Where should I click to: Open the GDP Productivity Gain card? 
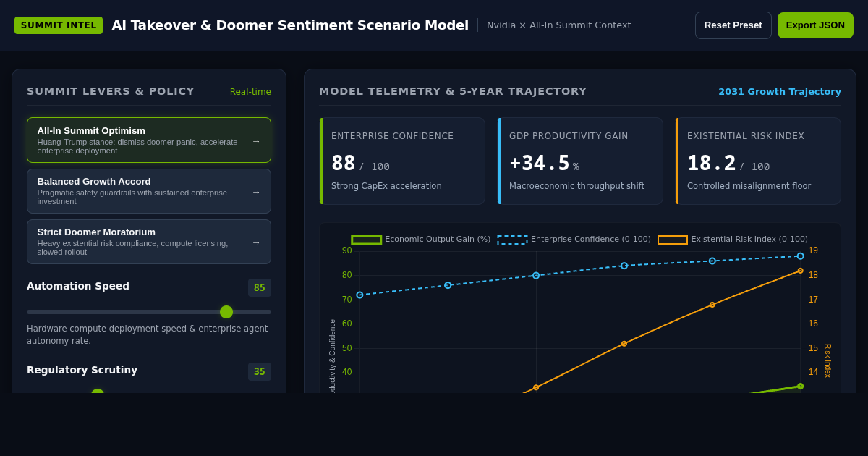click(580, 161)
